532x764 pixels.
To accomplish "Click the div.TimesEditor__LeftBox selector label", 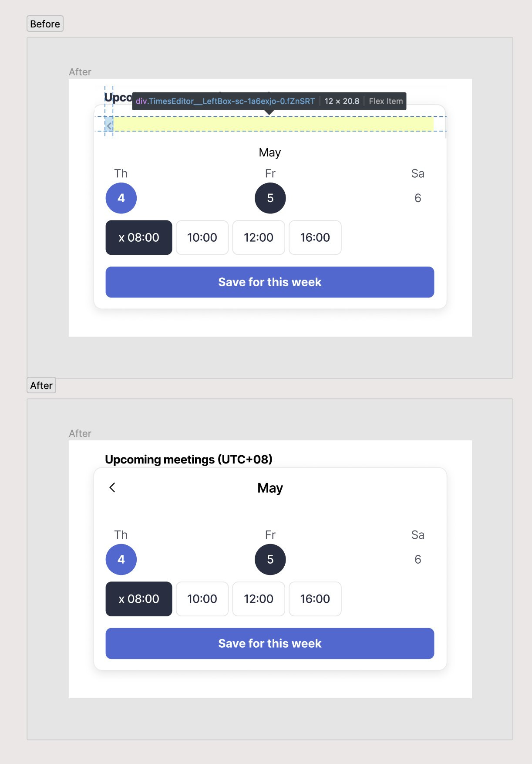I will [x=225, y=101].
